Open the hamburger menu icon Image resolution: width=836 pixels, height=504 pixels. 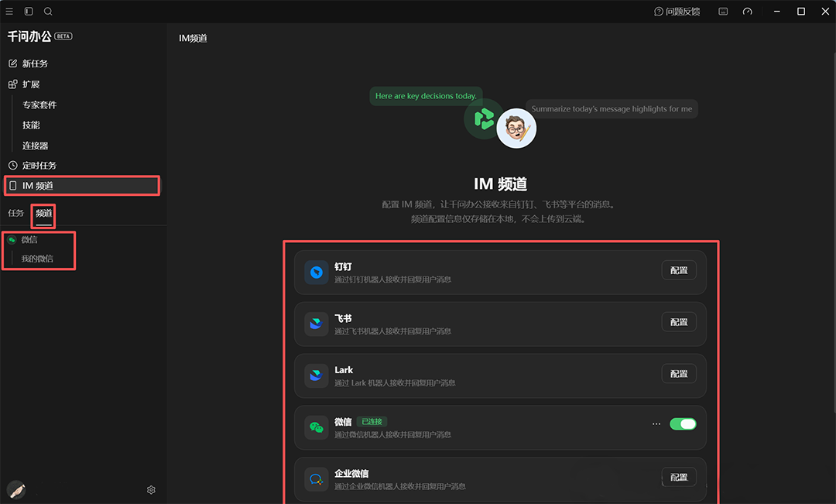(x=9, y=11)
